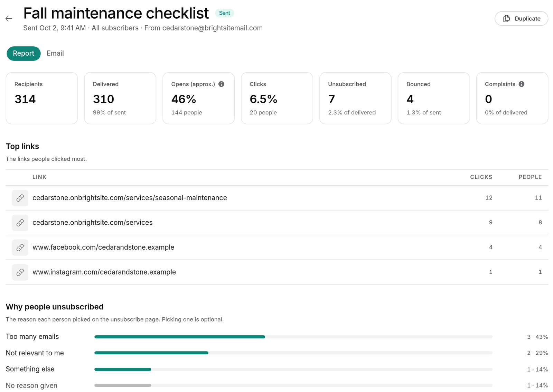Open the Report tab
Screen dimensions: 553x392
pyautogui.click(x=24, y=53)
